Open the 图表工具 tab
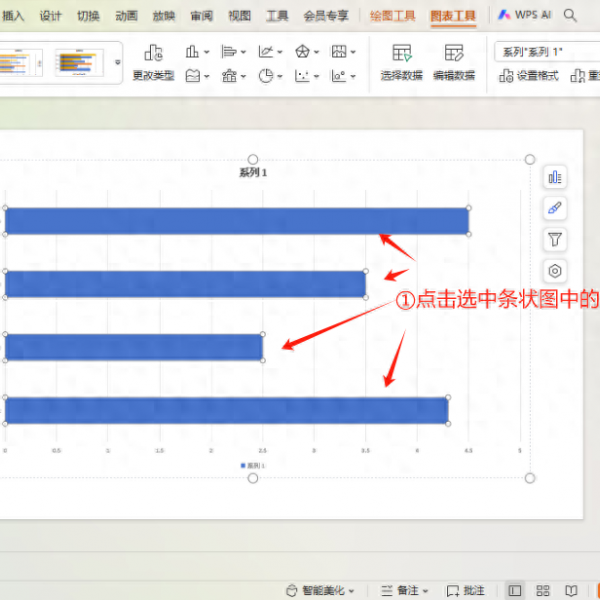Image resolution: width=600 pixels, height=600 pixels. click(x=453, y=17)
